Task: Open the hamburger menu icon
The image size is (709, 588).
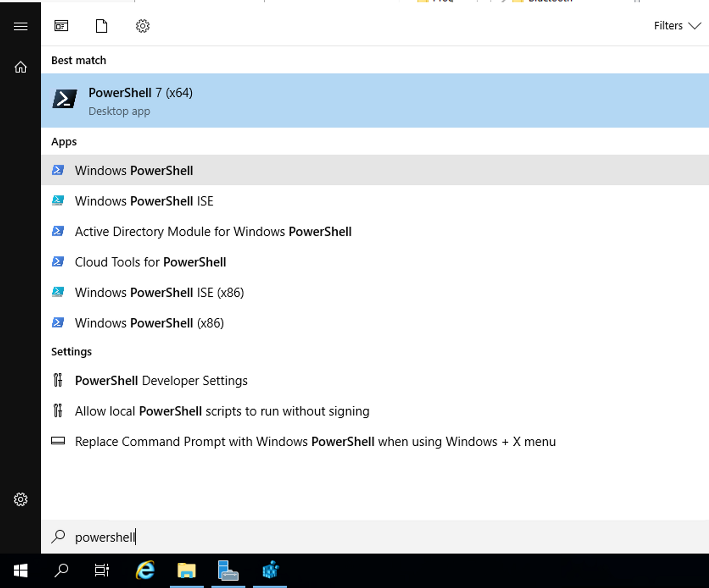Action: pos(20,26)
